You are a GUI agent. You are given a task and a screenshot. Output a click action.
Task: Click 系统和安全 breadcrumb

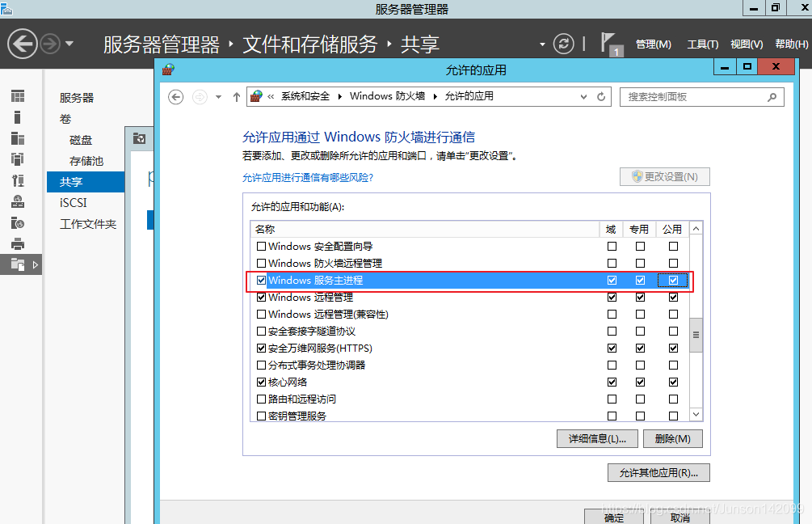point(305,96)
